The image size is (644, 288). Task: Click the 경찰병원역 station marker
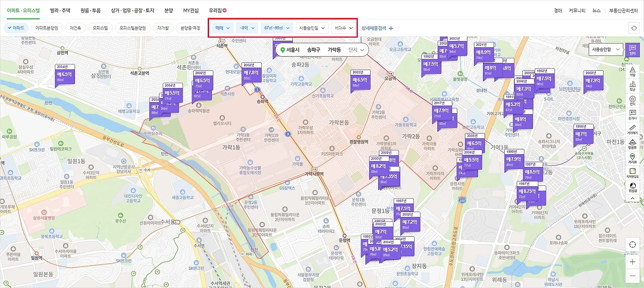[359, 137]
